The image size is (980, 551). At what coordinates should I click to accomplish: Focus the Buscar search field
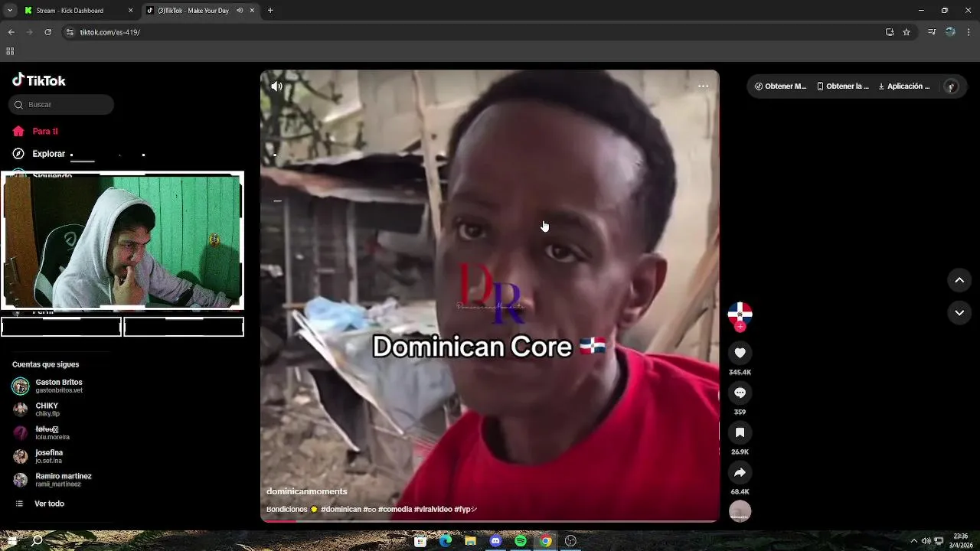pyautogui.click(x=61, y=105)
